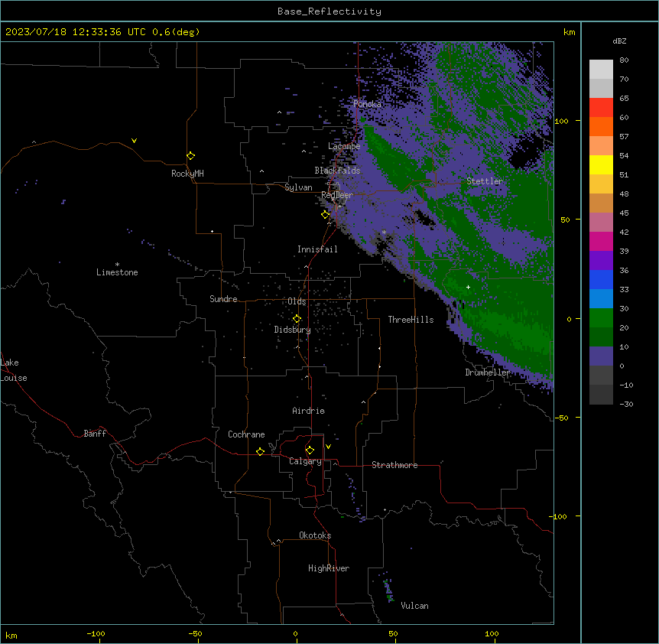This screenshot has height=644, width=659.
Task: Select the magenta 42 dBZ legend swatch
Action: (601, 241)
